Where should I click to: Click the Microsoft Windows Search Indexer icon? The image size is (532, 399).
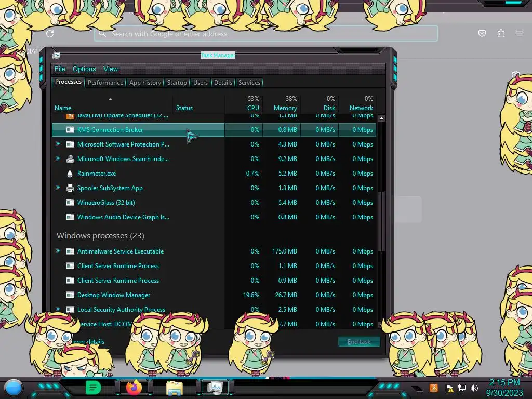point(70,159)
